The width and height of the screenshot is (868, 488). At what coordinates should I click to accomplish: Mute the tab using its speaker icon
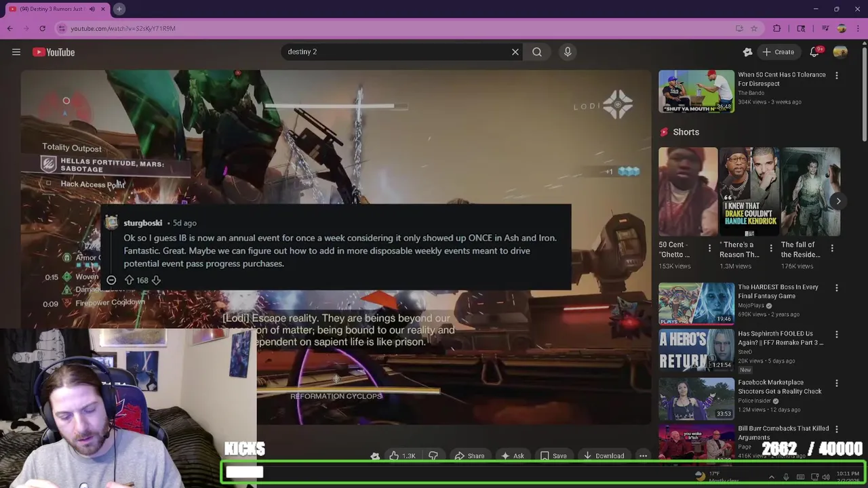[92, 9]
